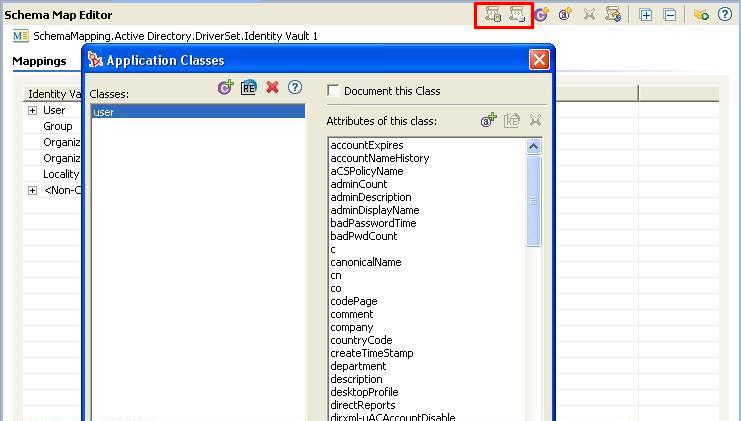Select the countryCode attribute

click(x=361, y=340)
